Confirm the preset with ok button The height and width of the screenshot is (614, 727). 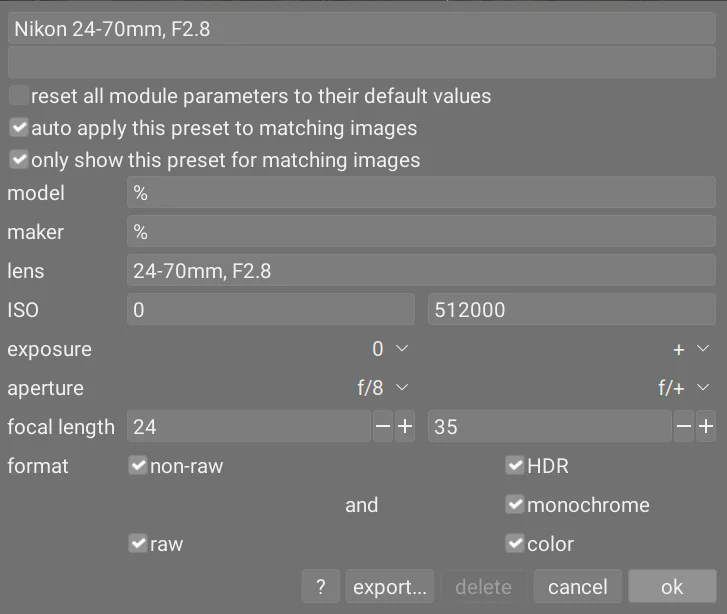point(672,587)
